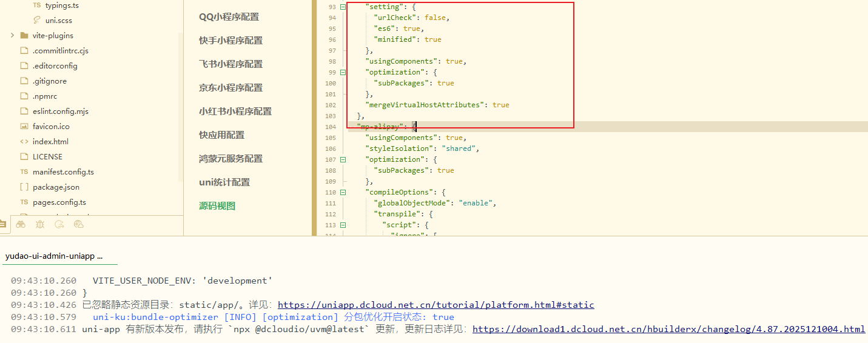Place cursor on "urlCheck": false line
Viewport: 868px width, 343px height.
pyautogui.click(x=412, y=18)
